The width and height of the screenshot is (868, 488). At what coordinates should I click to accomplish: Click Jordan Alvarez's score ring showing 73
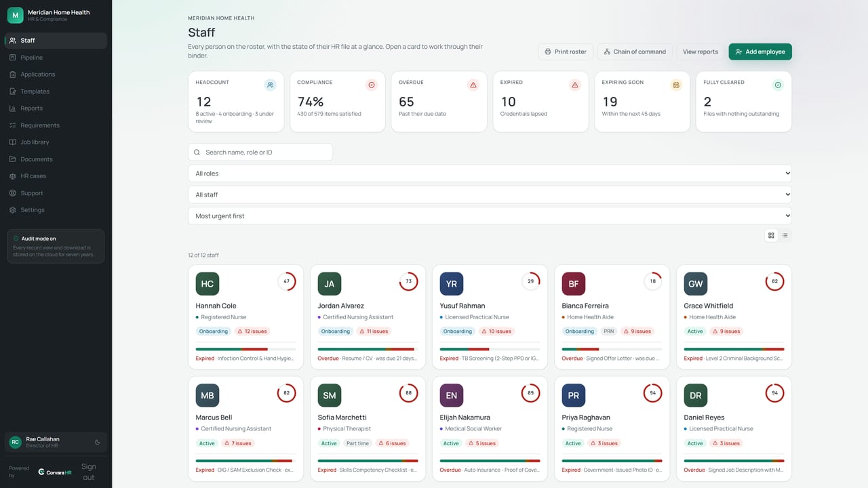point(409,281)
